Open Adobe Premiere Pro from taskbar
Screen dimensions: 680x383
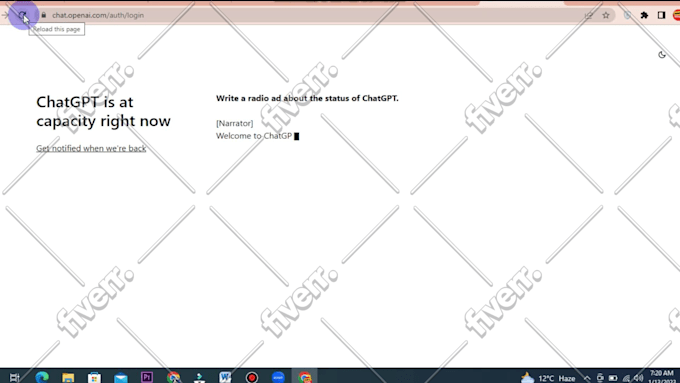coord(147,377)
